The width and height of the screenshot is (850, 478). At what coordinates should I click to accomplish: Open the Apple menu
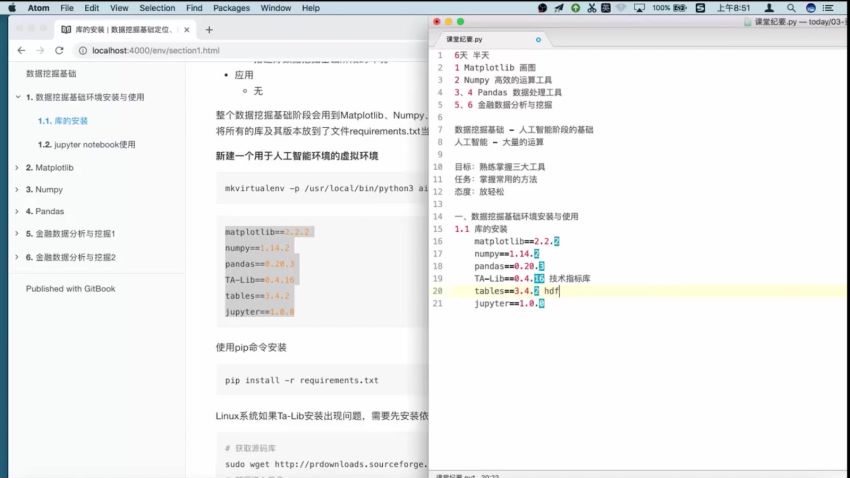click(12, 8)
